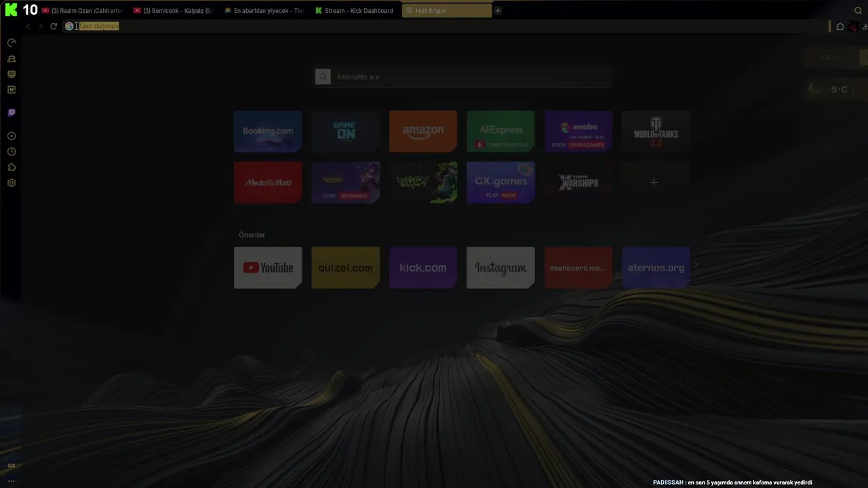This screenshot has width=868, height=488.
Task: Open the Twitch panel in the sidebar
Action: pyautogui.click(x=12, y=113)
